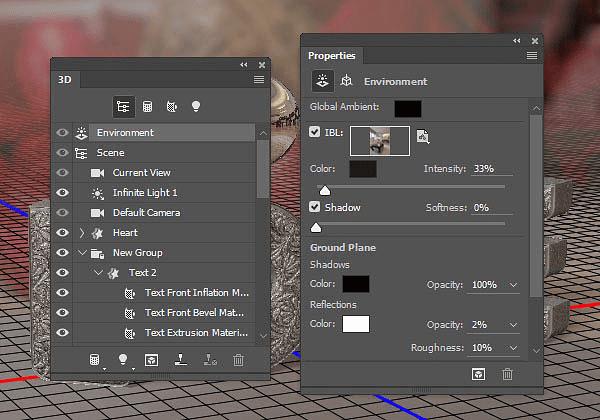This screenshot has height=420, width=600.
Task: Open the 3D panel flyout menu
Action: click(x=259, y=79)
